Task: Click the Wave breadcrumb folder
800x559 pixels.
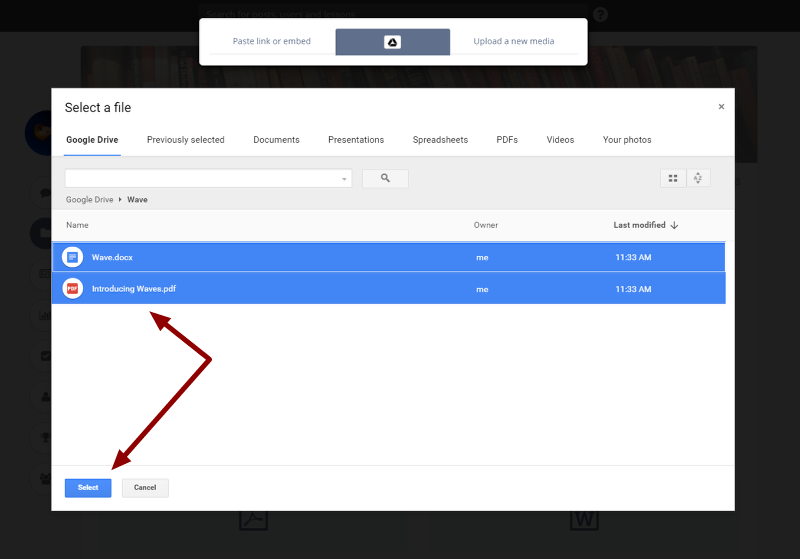Action: click(137, 199)
